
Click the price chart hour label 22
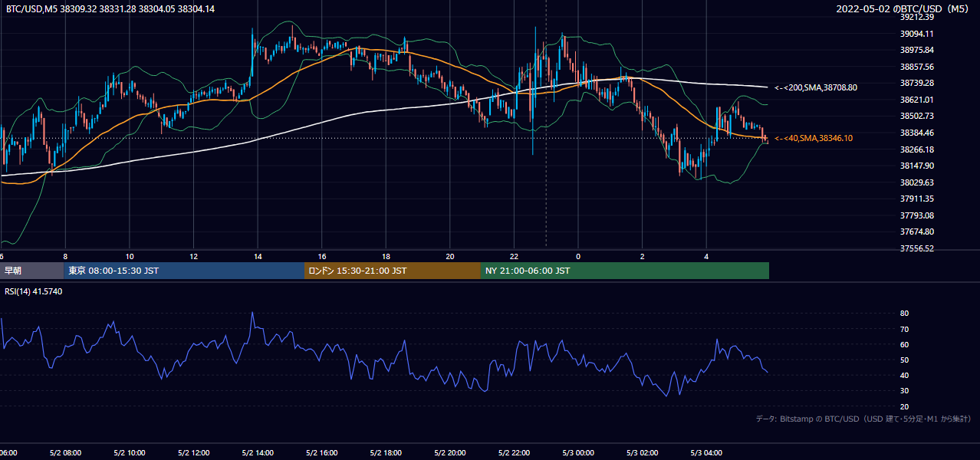point(515,256)
